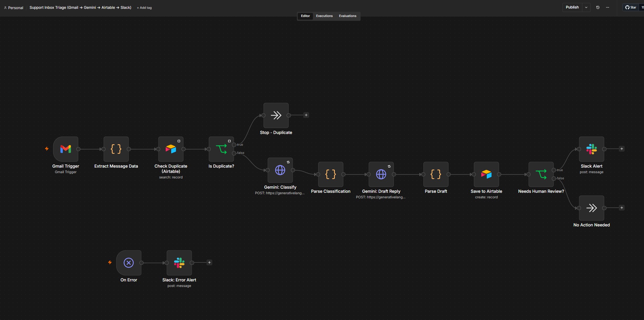The height and width of the screenshot is (320, 644).
Task: Open the Gmail Trigger node
Action: 66,149
